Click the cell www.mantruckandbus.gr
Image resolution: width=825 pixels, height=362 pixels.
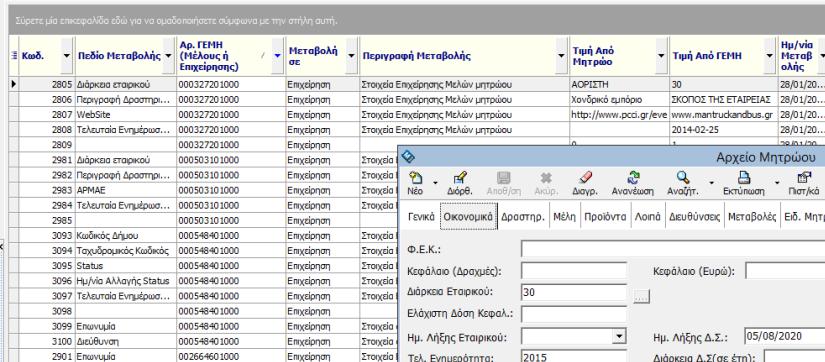click(x=723, y=115)
